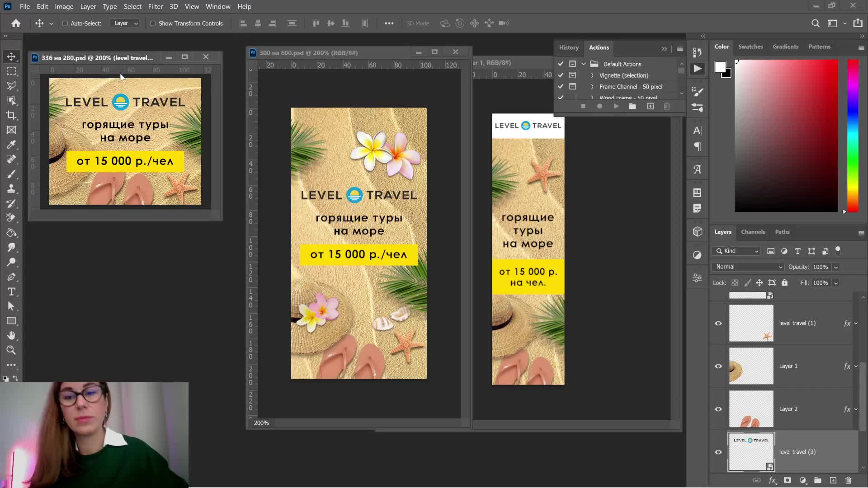Switch to the Paths tab

coord(782,232)
